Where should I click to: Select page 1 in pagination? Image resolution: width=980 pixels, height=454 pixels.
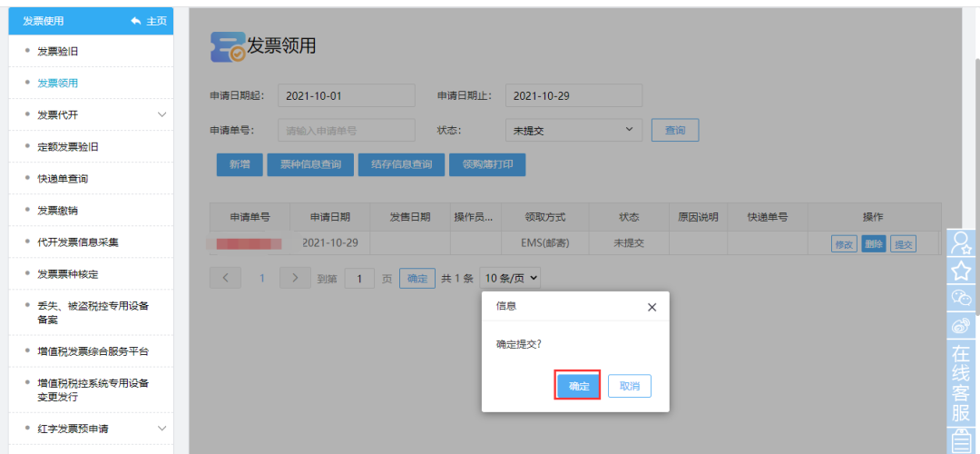click(x=262, y=278)
